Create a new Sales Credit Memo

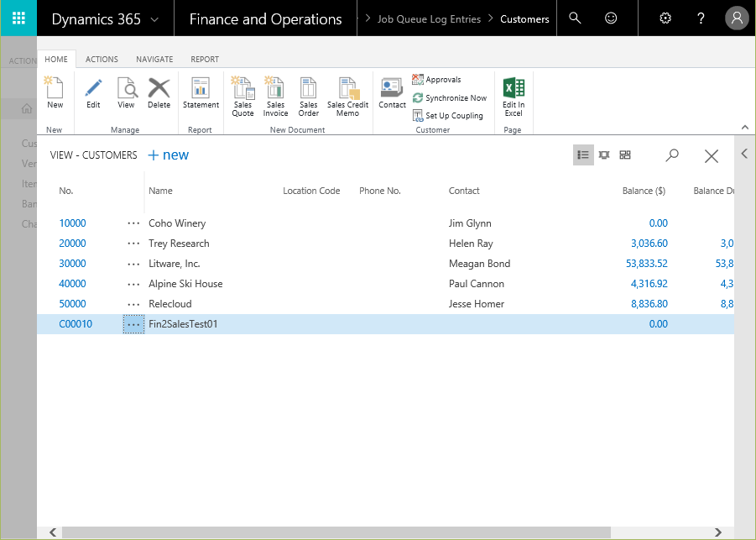[x=347, y=97]
